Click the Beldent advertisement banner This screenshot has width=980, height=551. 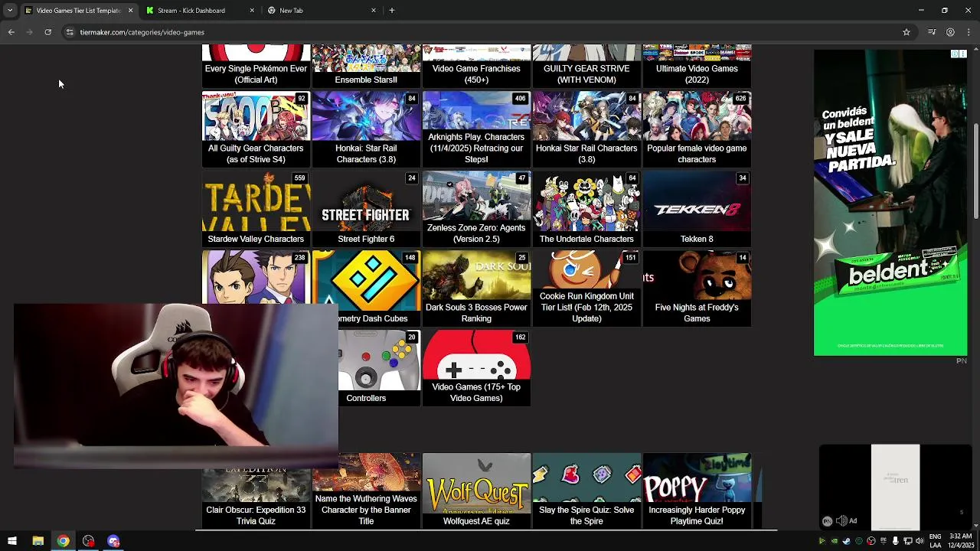coord(890,203)
